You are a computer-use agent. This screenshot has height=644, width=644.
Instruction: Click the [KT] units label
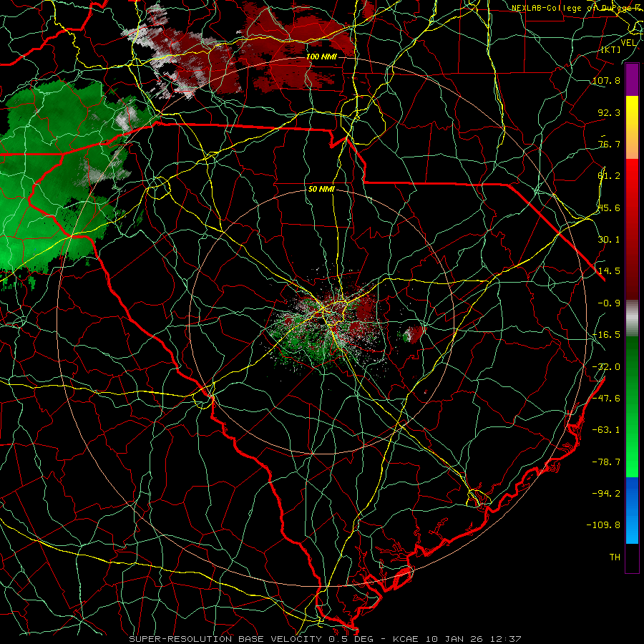(611, 49)
